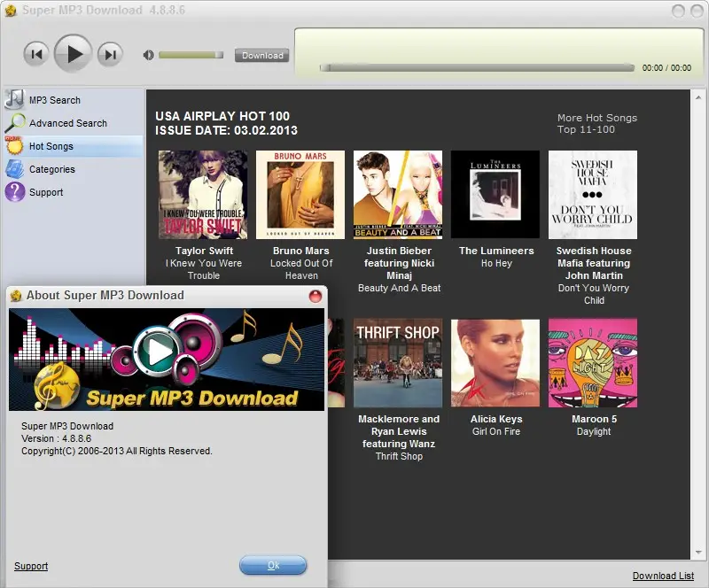Click the scrollbar up arrow
This screenshot has width=709, height=588.
pos(698,97)
